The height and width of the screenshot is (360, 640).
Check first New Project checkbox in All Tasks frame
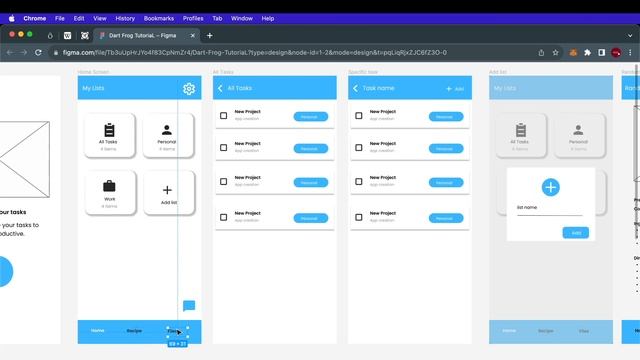[x=223, y=116]
